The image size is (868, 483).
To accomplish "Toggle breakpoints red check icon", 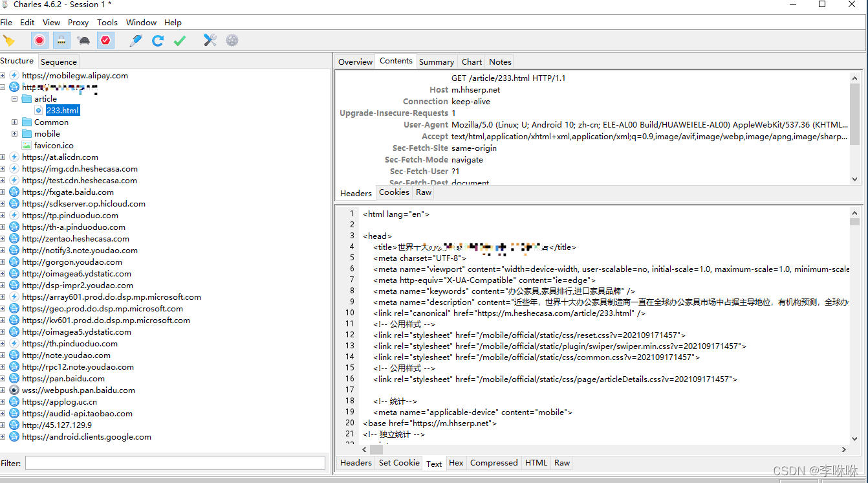I will (105, 41).
